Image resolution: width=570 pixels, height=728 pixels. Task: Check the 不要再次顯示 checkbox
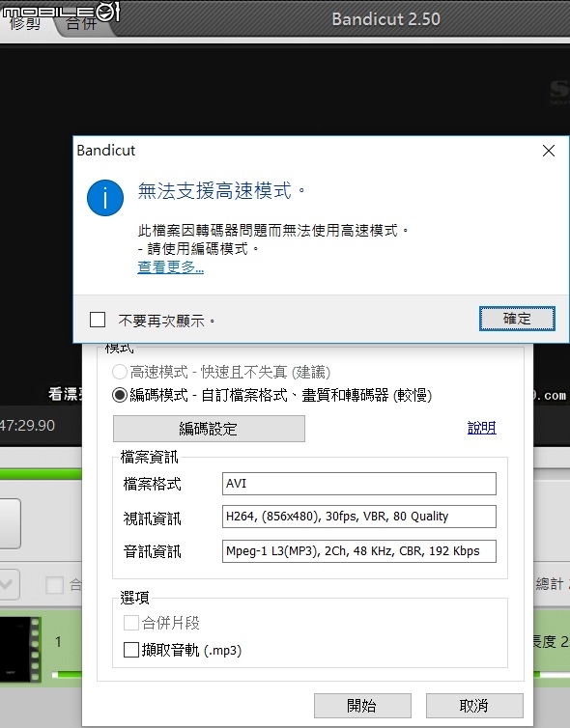(x=98, y=320)
